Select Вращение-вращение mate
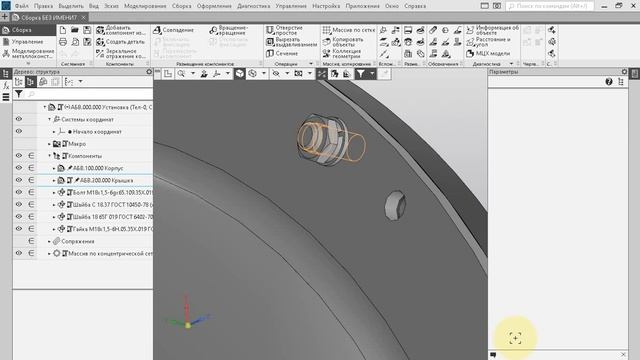The image size is (640, 360). click(x=229, y=30)
